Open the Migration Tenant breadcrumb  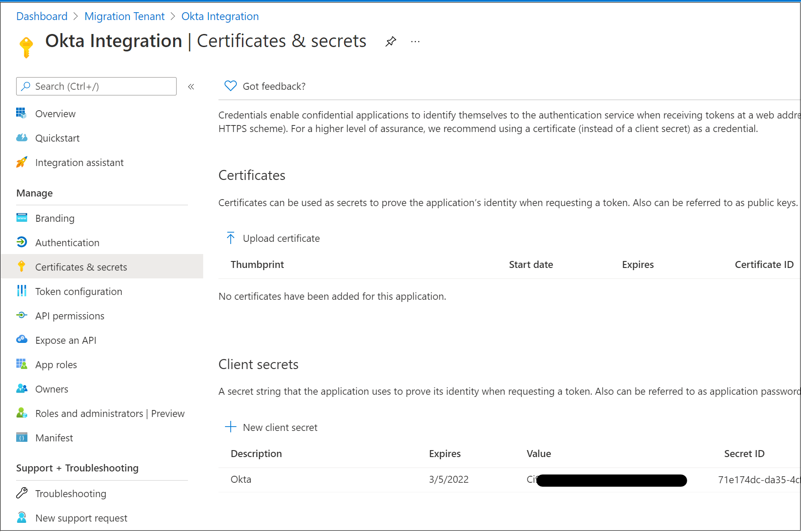coord(124,17)
